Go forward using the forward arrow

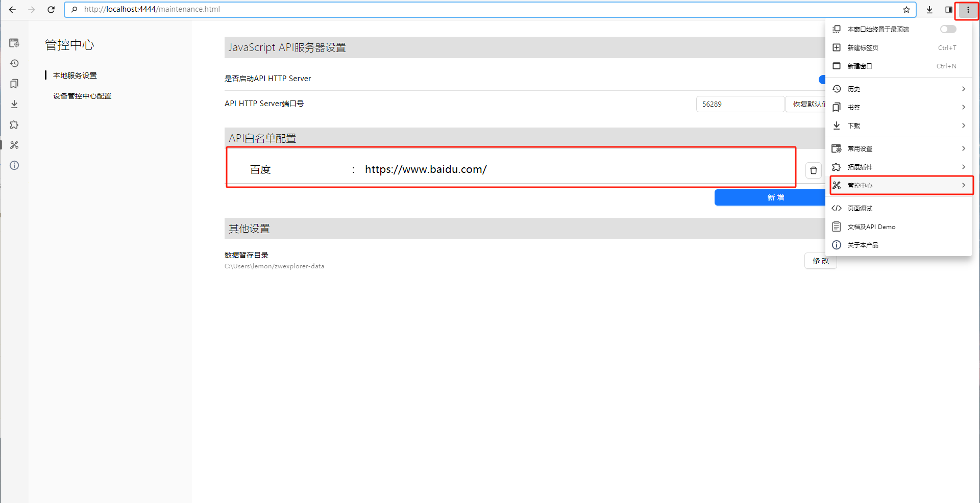click(32, 10)
